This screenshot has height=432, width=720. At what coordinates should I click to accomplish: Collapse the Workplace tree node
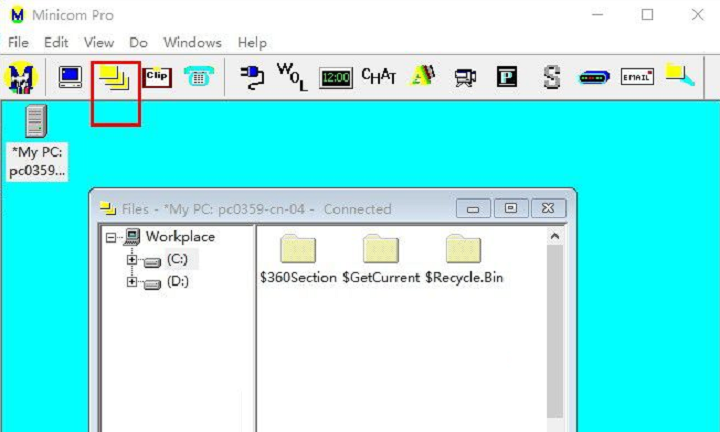pos(111,238)
